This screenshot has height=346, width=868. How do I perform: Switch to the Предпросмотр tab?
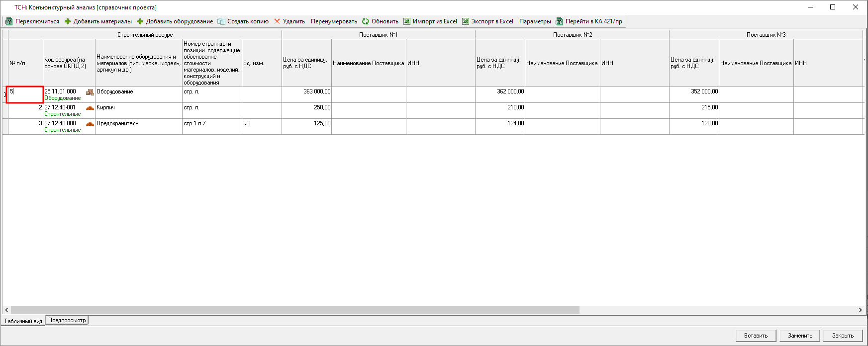click(x=67, y=320)
